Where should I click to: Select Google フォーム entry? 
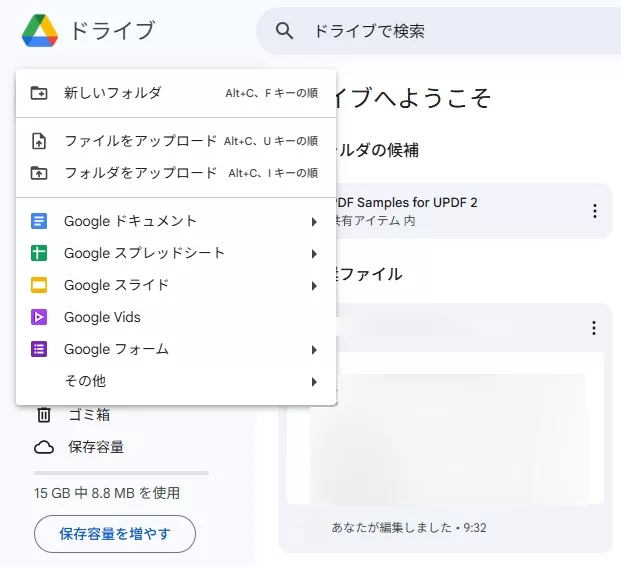(x=176, y=349)
